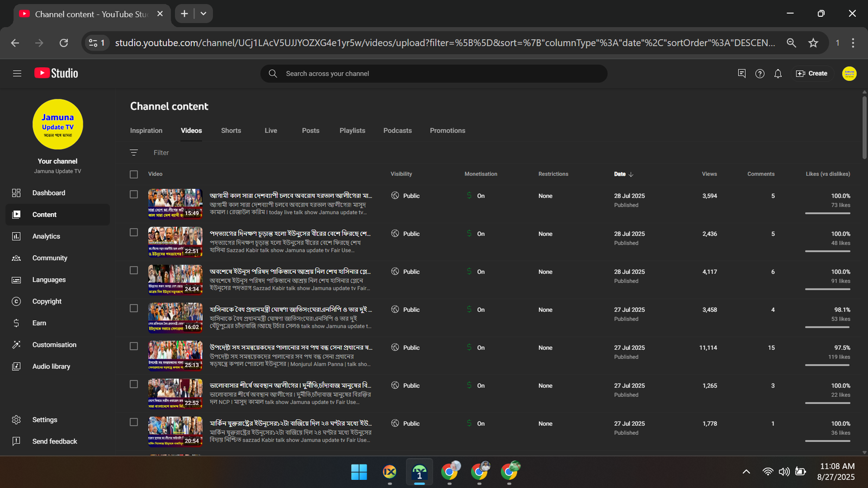Open Send feedback in sidebar

(54, 441)
